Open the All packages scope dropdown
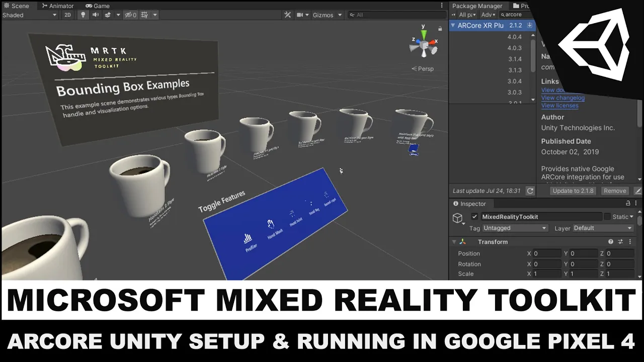644x362 pixels. click(x=467, y=15)
